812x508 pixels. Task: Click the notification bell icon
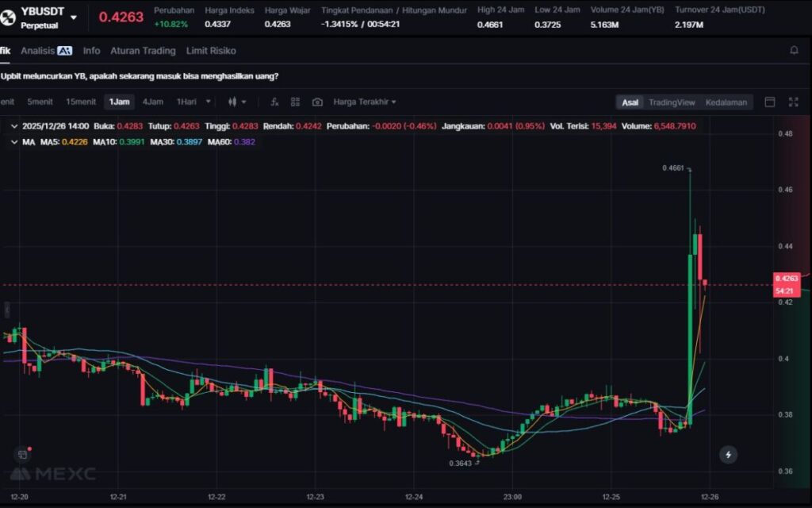pyautogui.click(x=794, y=51)
